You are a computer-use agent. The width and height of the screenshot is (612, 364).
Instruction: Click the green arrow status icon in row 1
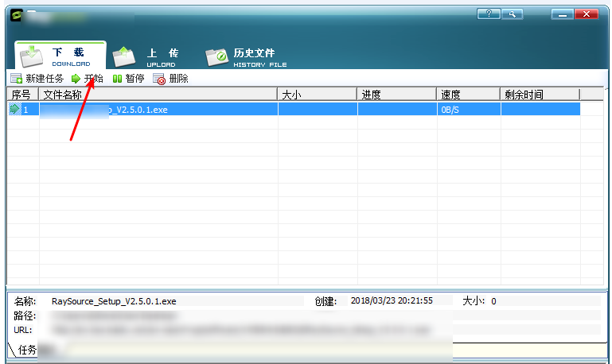pos(15,109)
